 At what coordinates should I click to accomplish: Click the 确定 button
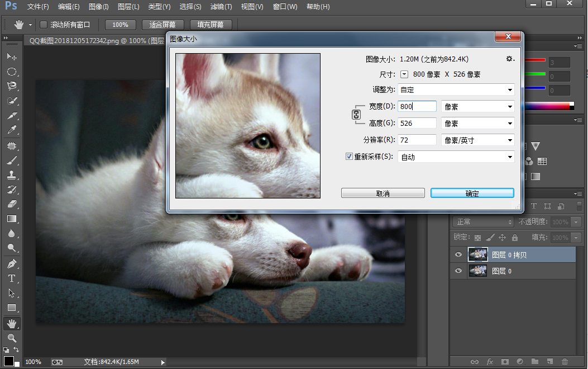472,193
